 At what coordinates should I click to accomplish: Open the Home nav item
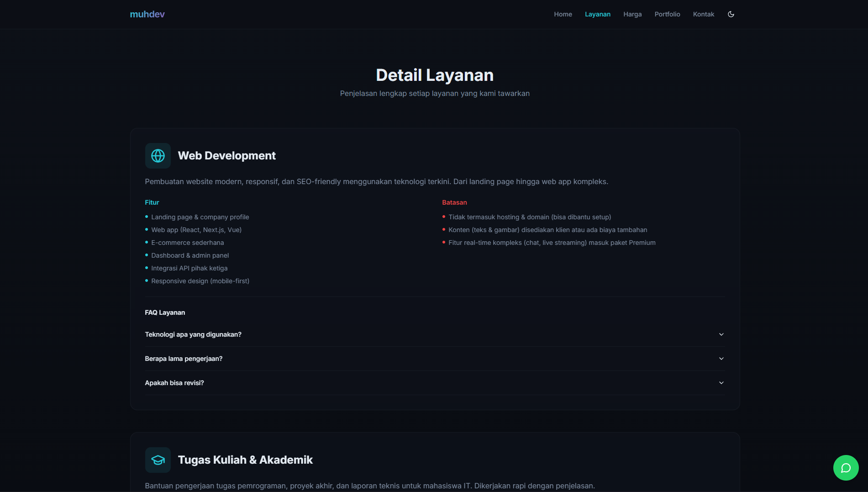point(563,14)
